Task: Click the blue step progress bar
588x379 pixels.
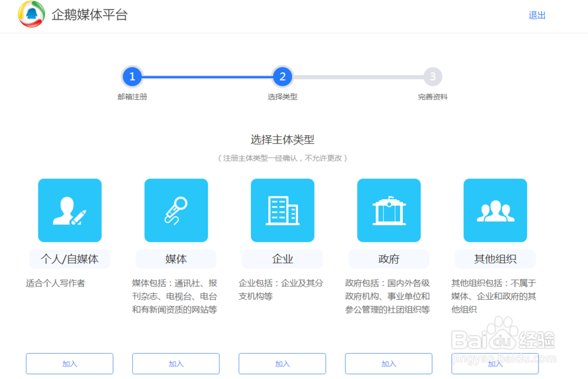Action: point(207,76)
